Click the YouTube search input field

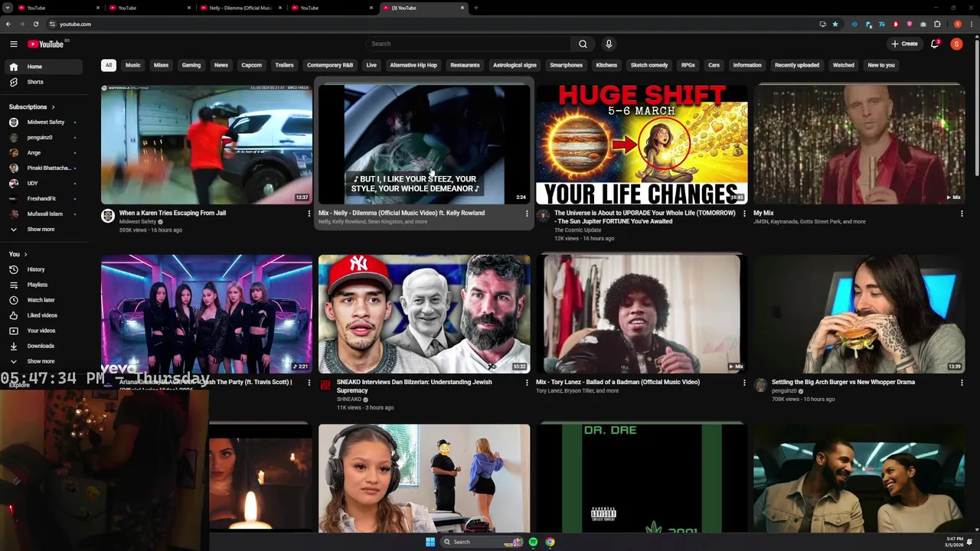point(469,44)
